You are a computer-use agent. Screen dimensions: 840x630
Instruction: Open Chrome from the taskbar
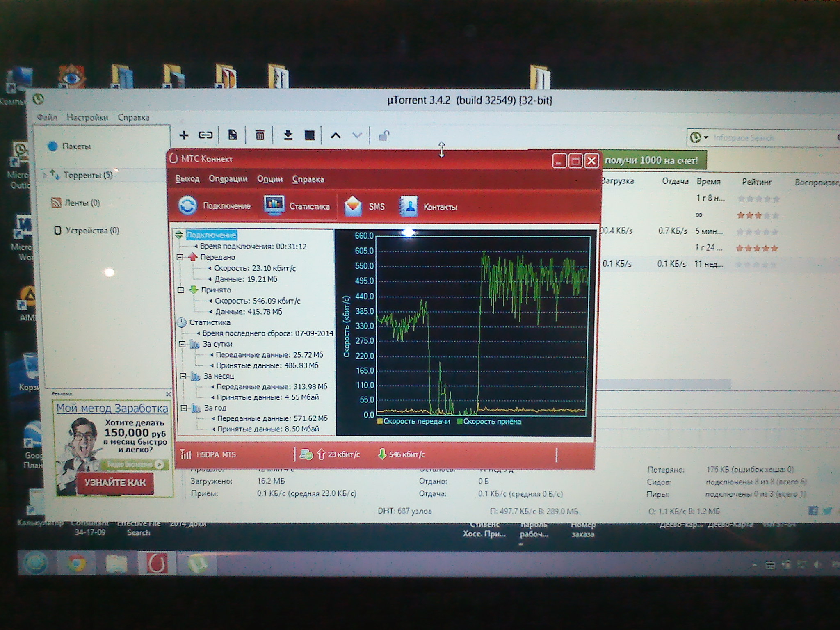(x=77, y=563)
